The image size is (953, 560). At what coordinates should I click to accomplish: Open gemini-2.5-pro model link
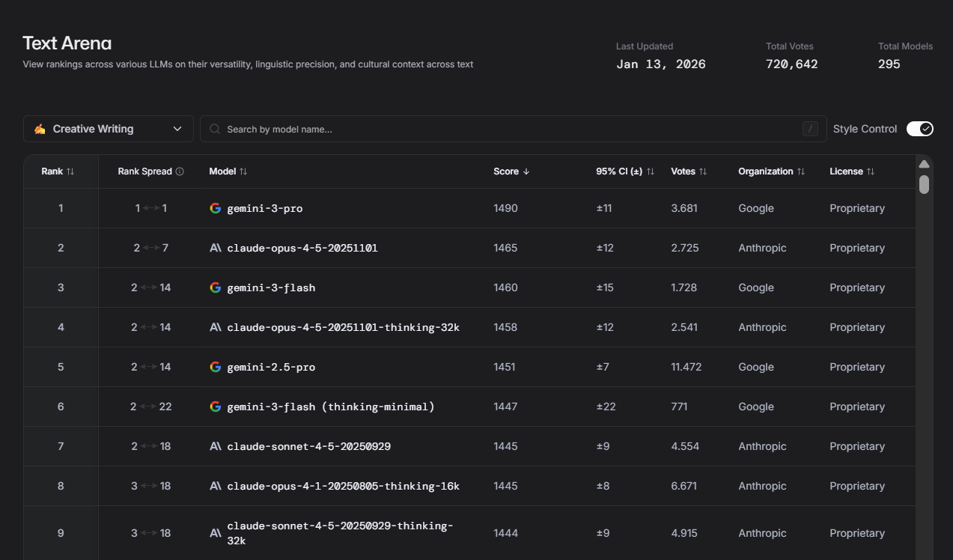(x=271, y=367)
